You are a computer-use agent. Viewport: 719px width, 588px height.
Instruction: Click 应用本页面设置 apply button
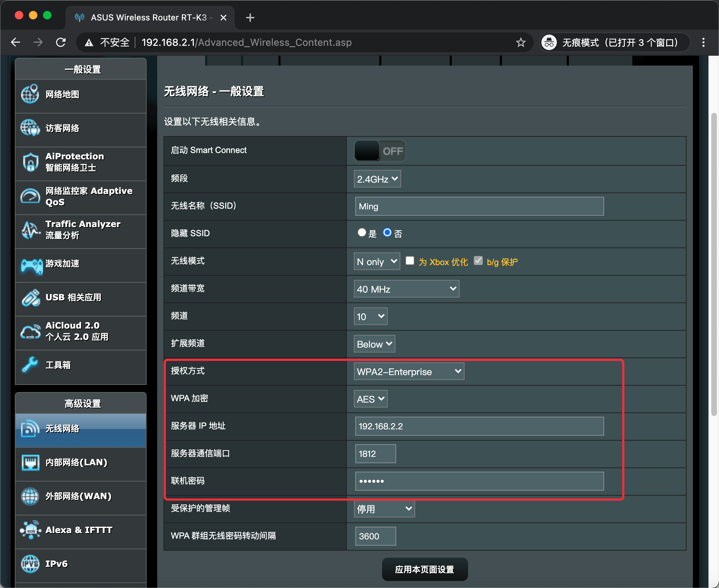click(425, 569)
